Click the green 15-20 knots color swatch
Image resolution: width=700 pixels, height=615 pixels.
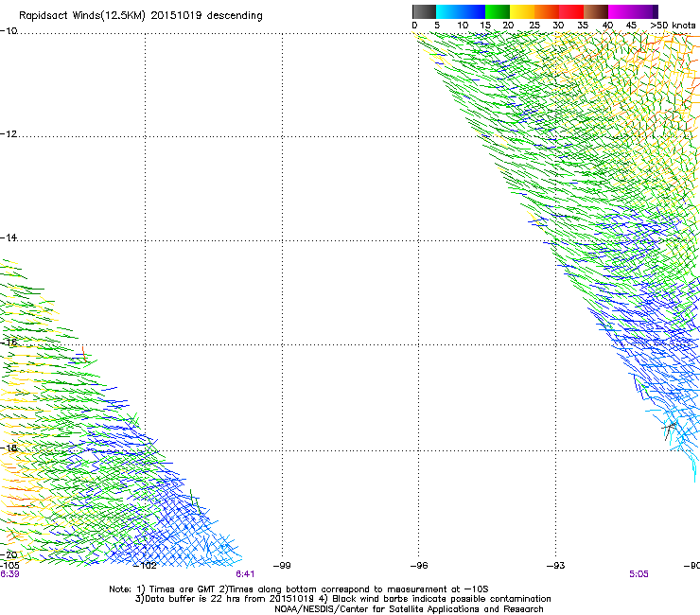(498, 11)
